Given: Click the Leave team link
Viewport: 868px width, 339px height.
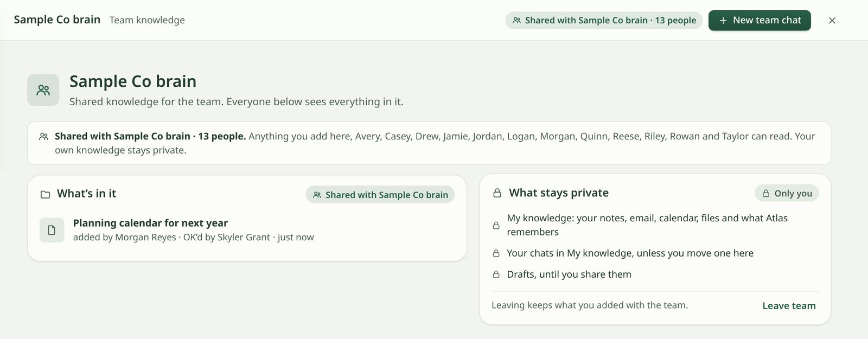Looking at the screenshot, I should tap(789, 305).
